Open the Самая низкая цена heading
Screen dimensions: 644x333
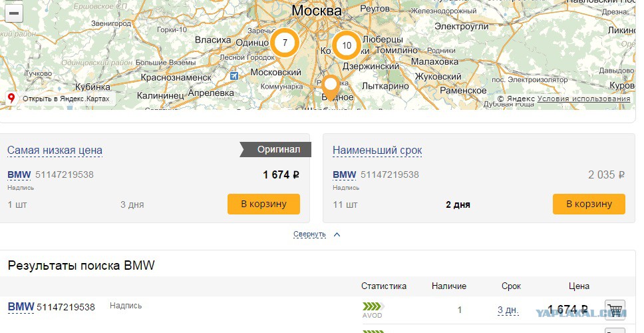pyautogui.click(x=55, y=151)
